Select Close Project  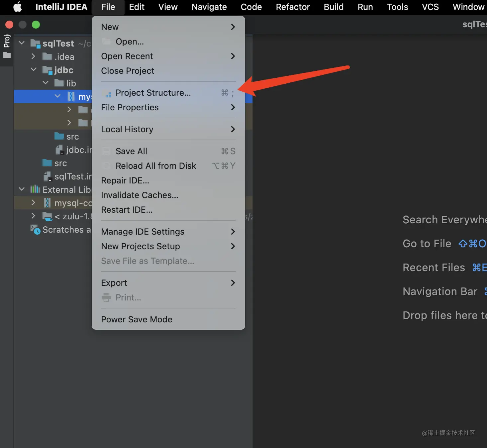click(x=168, y=71)
